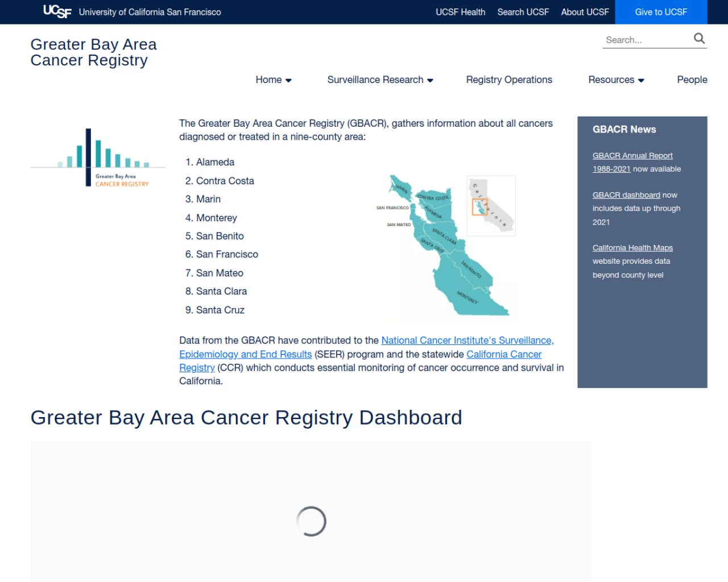The width and height of the screenshot is (728, 582).
Task: Expand the Resources dropdown arrow
Action: (x=641, y=81)
